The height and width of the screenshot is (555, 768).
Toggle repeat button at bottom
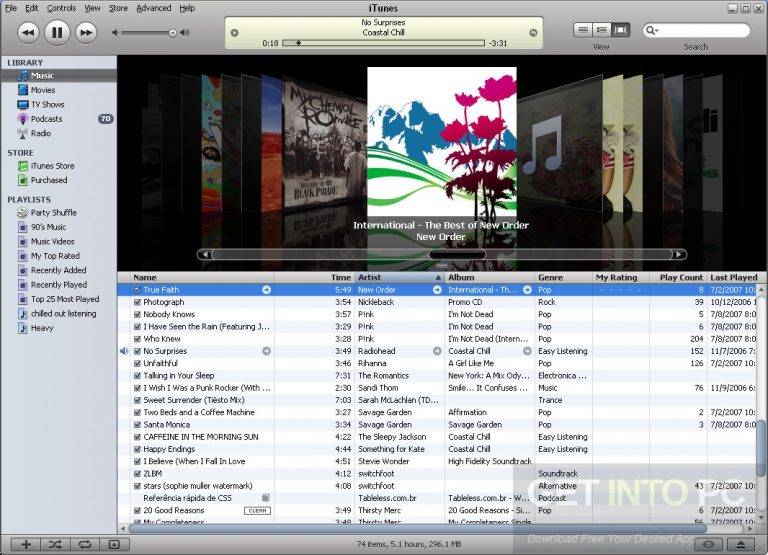click(84, 544)
